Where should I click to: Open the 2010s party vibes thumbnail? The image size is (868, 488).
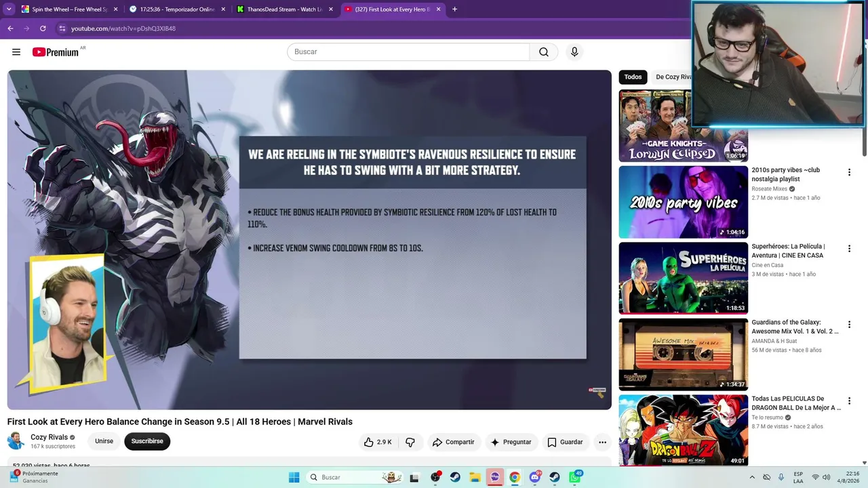coord(683,202)
